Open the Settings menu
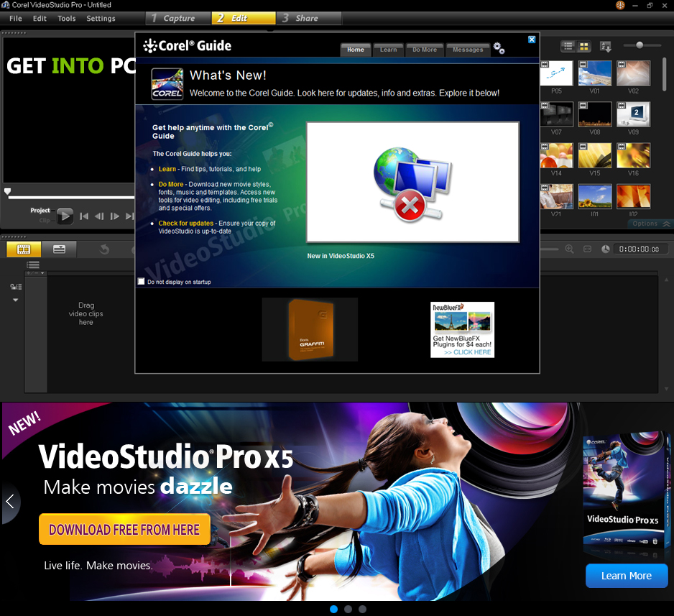This screenshot has width=674, height=616. click(x=101, y=19)
